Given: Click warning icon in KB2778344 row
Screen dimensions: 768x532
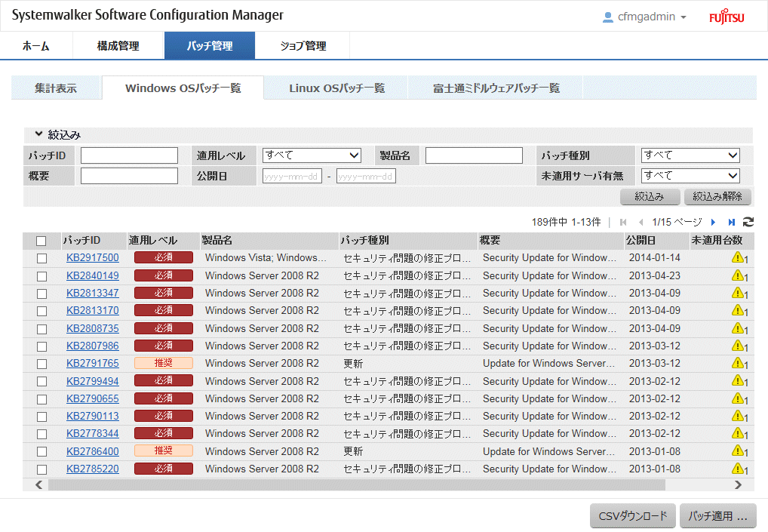Looking at the screenshot, I should pos(738,433).
